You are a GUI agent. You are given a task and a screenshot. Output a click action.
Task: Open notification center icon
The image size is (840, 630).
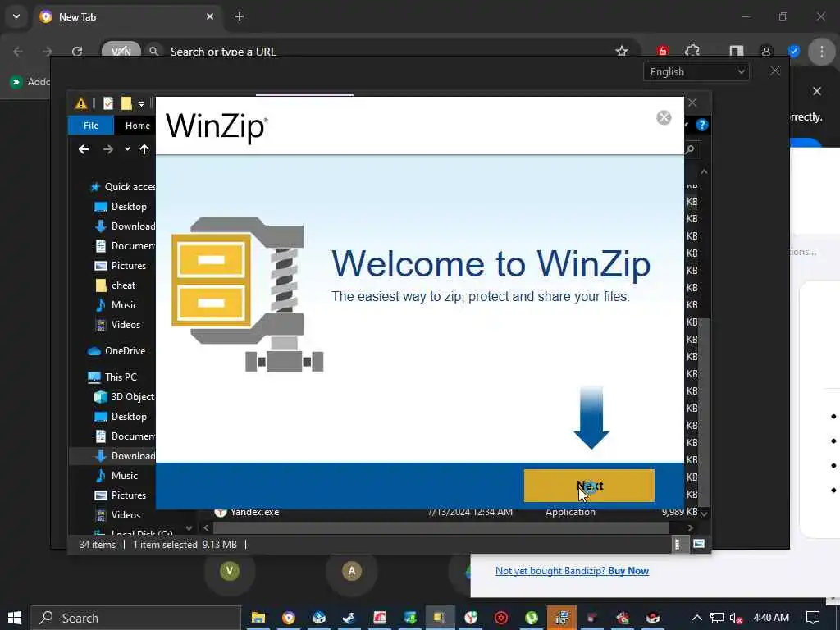[813, 618]
